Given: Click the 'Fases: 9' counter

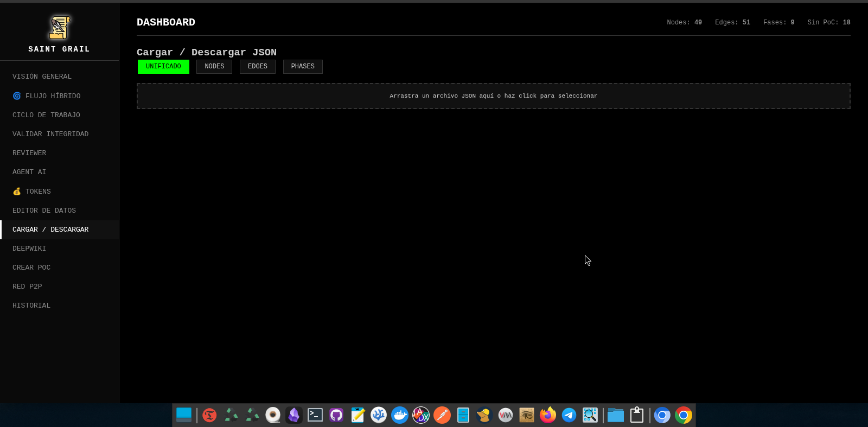Looking at the screenshot, I should click(778, 22).
